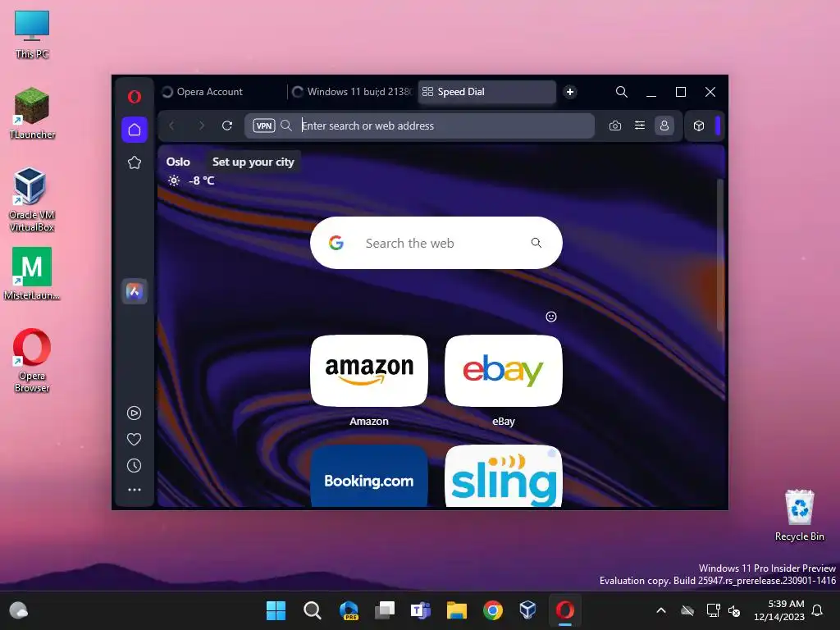Open the Amazon speed dial tile
The image size is (840, 630).
369,371
